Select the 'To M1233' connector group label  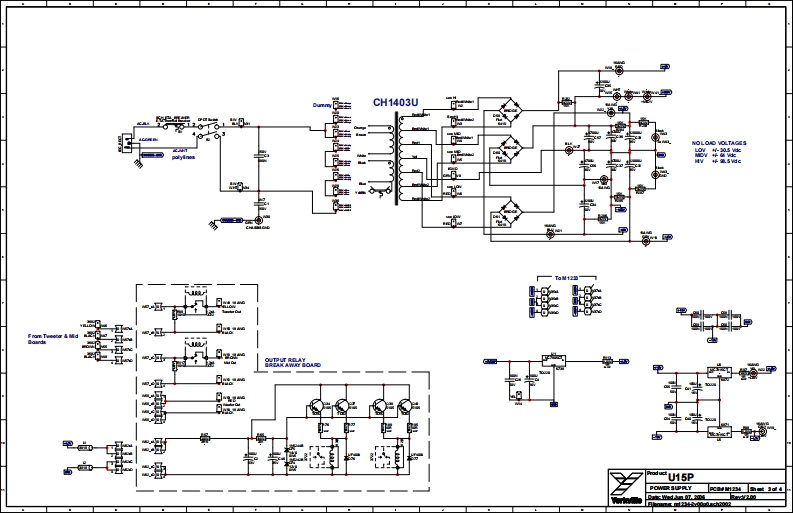(x=567, y=277)
